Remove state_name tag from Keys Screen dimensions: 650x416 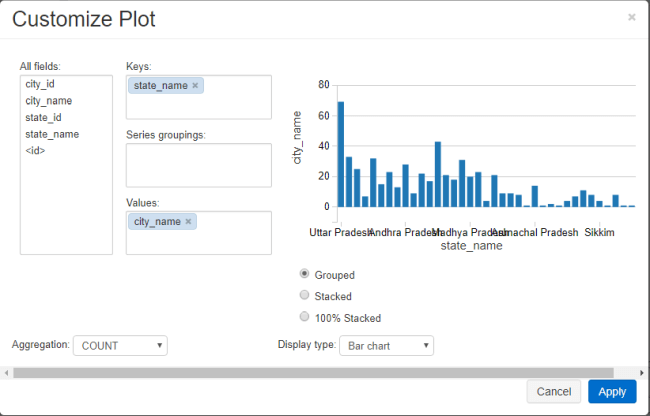[x=195, y=85]
